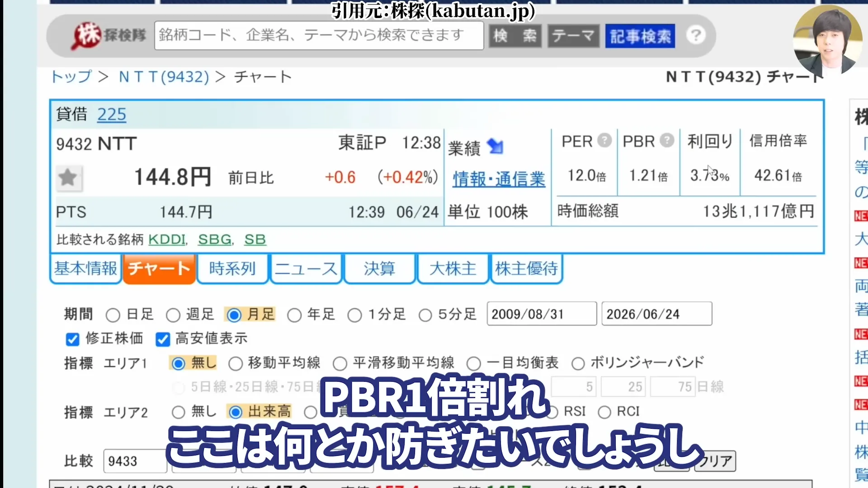Click the start date field 2009/08/31
868x488 pixels.
(542, 314)
